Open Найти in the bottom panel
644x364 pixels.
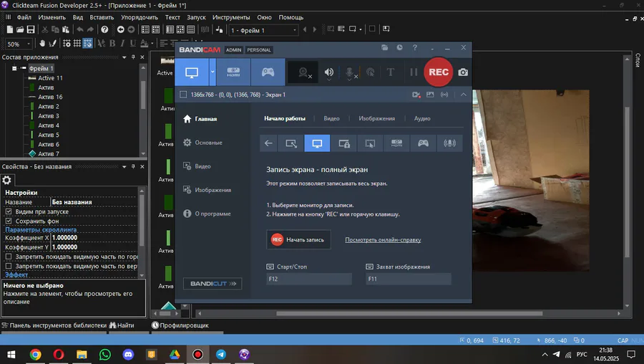pos(122,325)
